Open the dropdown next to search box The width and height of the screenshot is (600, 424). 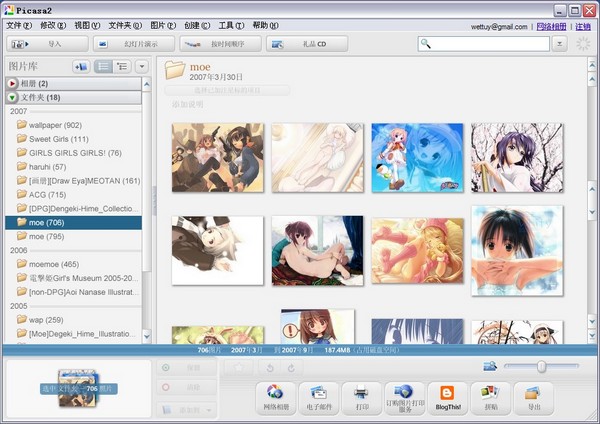pyautogui.click(x=559, y=44)
